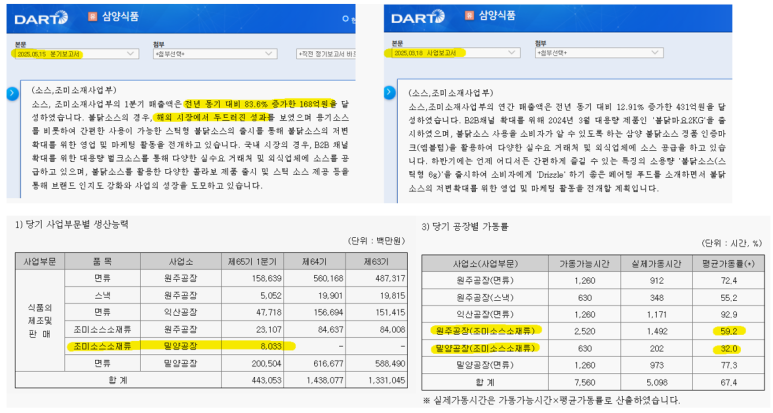Click the '1,492' actual hours value
The image size is (773, 413).
656,331
